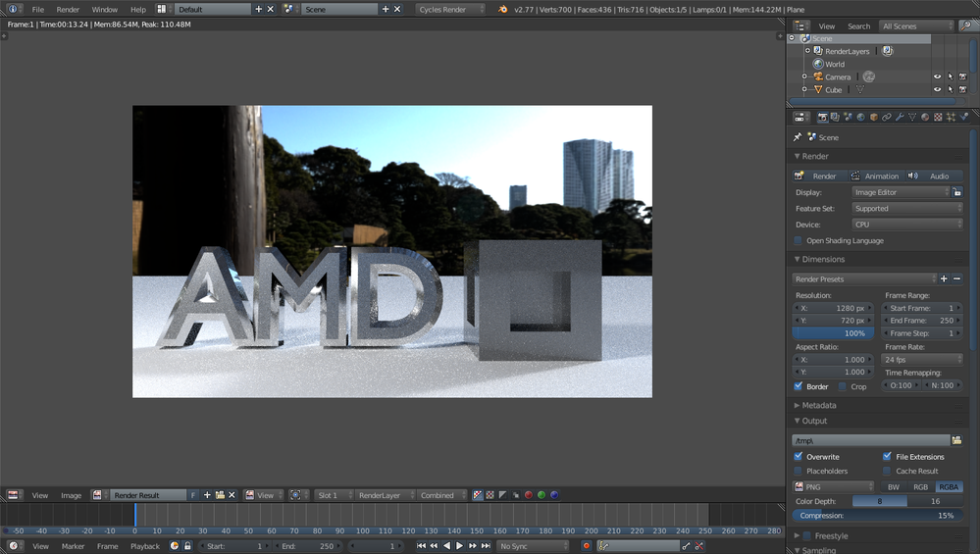Viewport: 980px width, 554px height.
Task: Click the image editor new image plus icon
Action: (207, 495)
